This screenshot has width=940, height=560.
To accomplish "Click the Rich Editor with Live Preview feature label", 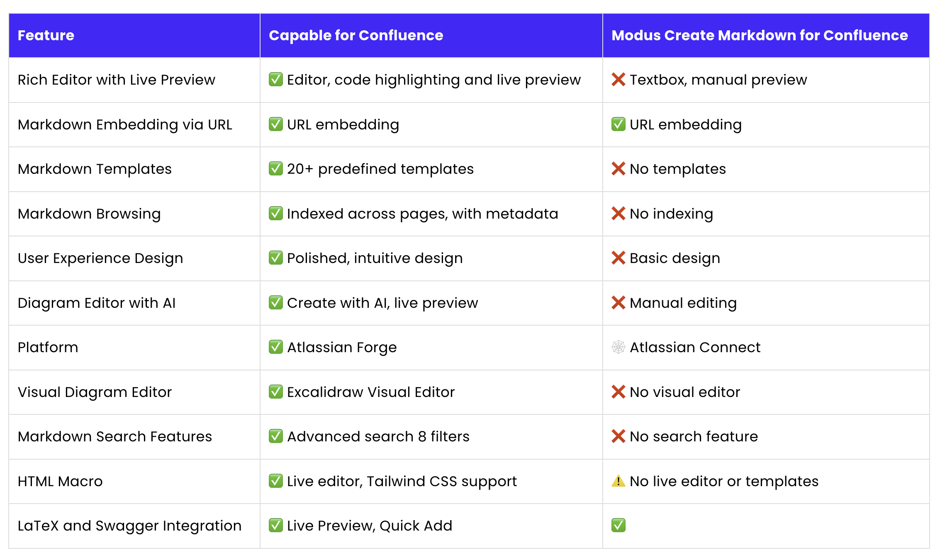I will coord(116,80).
